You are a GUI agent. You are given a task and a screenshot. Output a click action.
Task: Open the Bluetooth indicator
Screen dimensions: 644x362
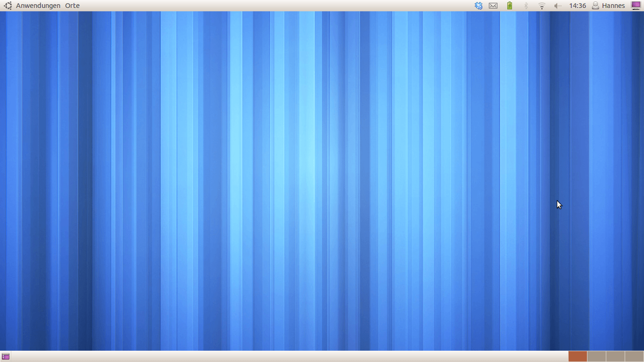pos(526,6)
